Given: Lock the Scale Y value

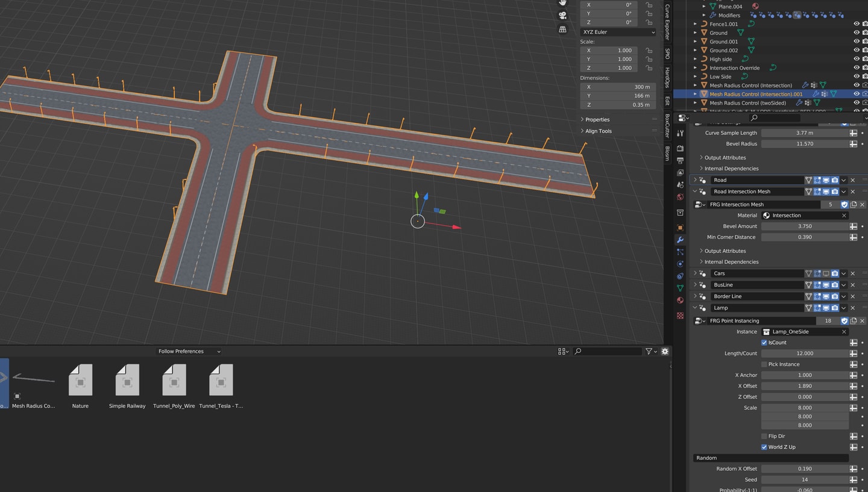Looking at the screenshot, I should (x=649, y=59).
